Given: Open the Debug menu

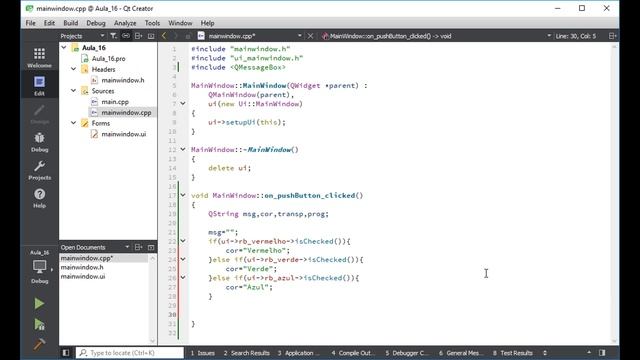Looking at the screenshot, I should 96,23.
